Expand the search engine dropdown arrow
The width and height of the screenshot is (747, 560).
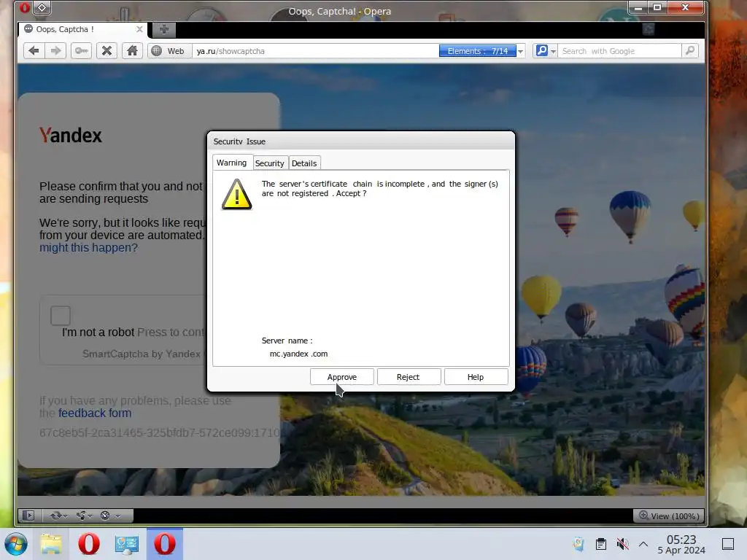click(553, 51)
